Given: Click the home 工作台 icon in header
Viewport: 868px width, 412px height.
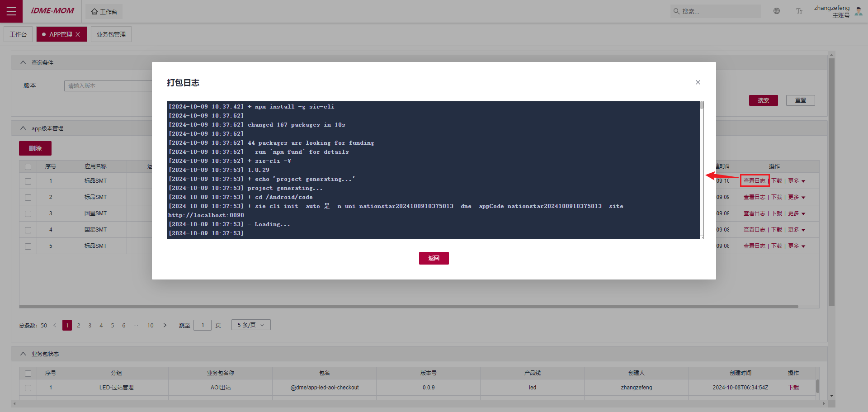Looking at the screenshot, I should click(x=94, y=12).
